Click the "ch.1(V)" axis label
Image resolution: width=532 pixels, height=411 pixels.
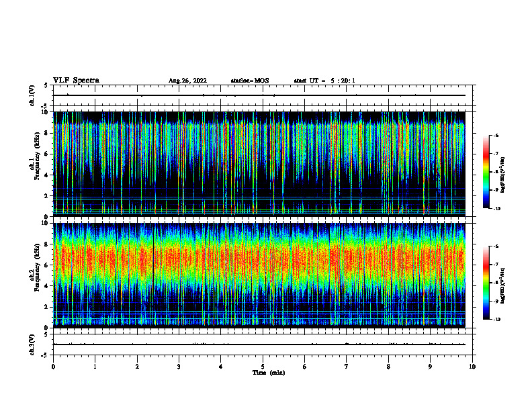pyautogui.click(x=32, y=95)
